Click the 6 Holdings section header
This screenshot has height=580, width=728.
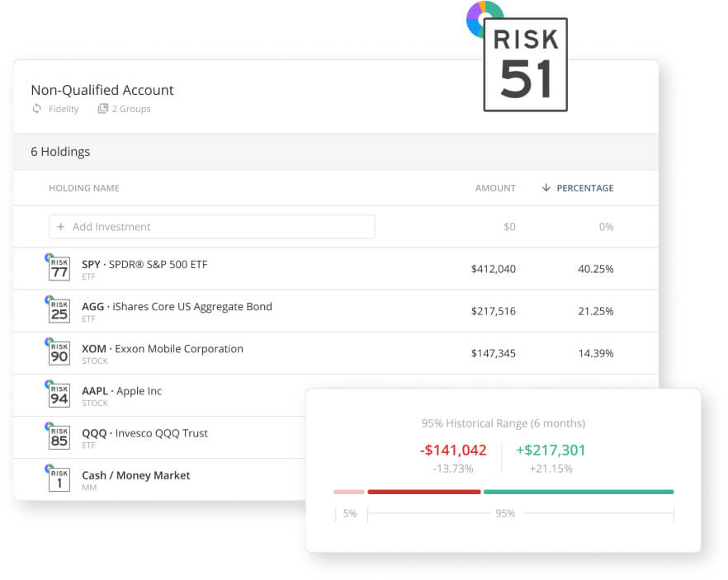[60, 152]
